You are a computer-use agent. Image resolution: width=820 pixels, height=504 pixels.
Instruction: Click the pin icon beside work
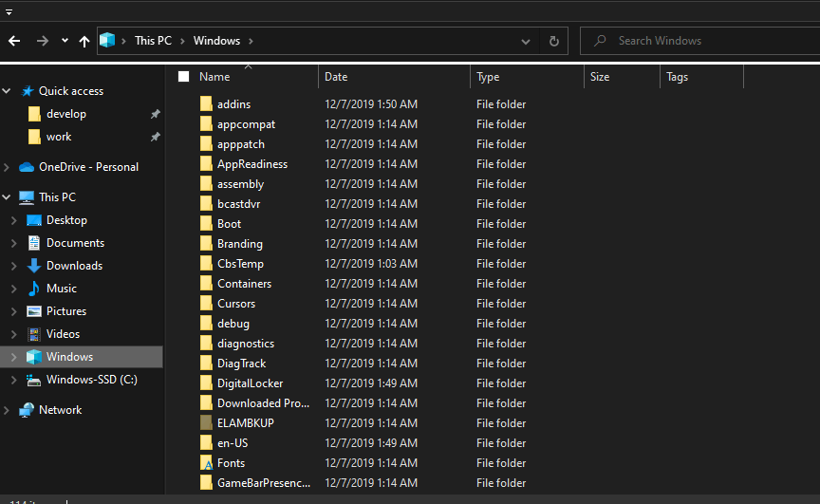point(156,137)
